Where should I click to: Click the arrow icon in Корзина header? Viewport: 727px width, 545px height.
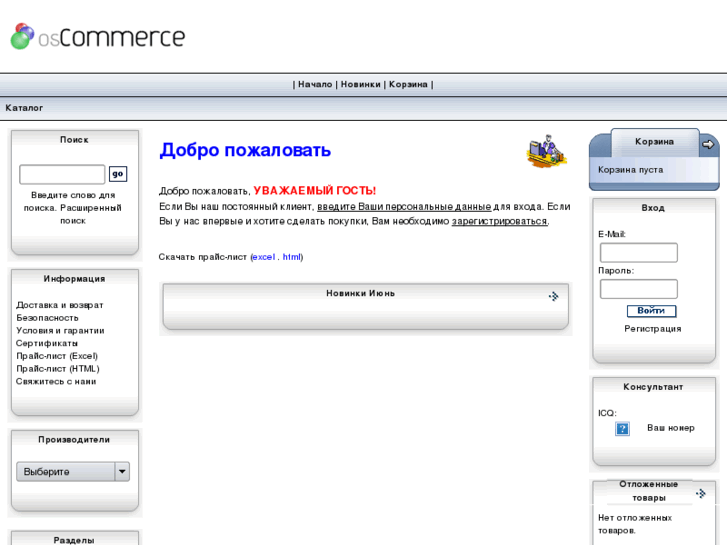(708, 144)
